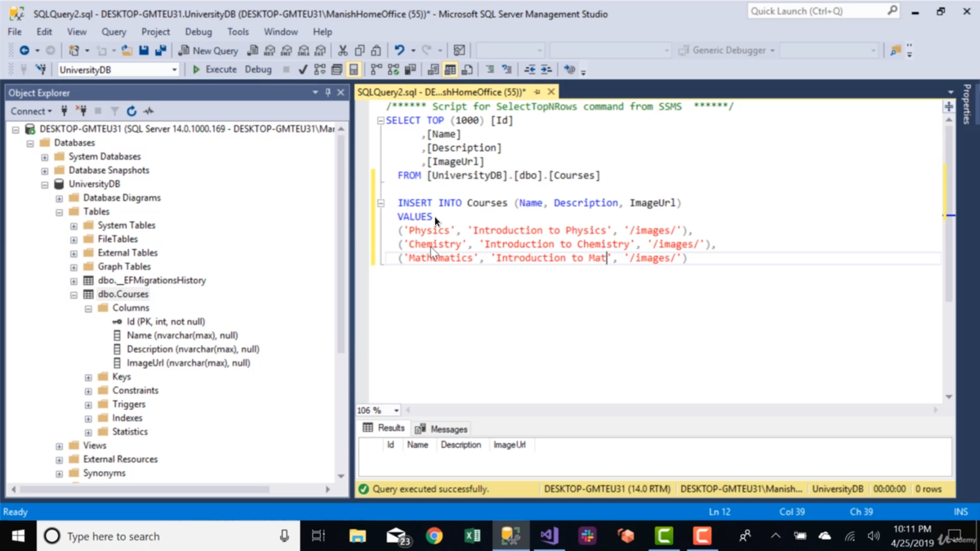Expand the Keys folder node
The width and height of the screenshot is (980, 551).
pos(88,377)
